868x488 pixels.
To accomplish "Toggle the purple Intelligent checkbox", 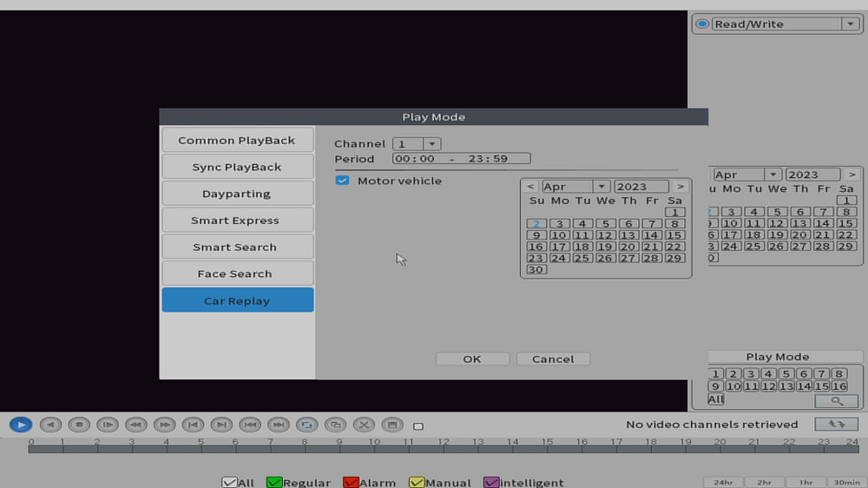I will [x=491, y=483].
